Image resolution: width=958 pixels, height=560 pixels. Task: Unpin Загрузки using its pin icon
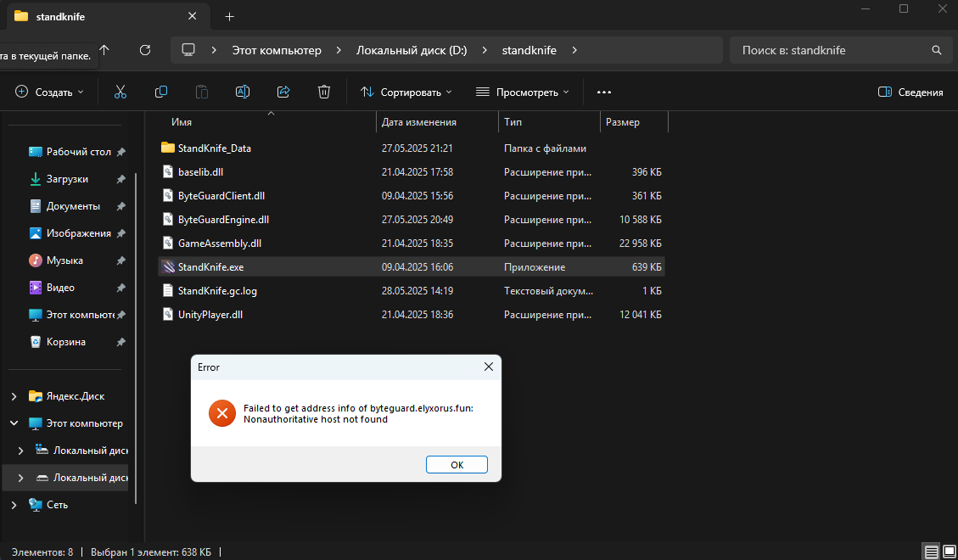121,179
